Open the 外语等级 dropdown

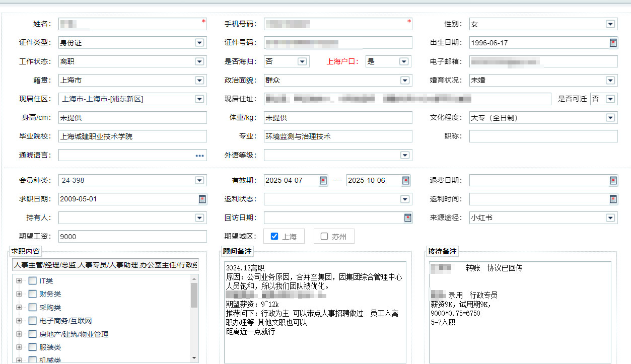pos(405,155)
